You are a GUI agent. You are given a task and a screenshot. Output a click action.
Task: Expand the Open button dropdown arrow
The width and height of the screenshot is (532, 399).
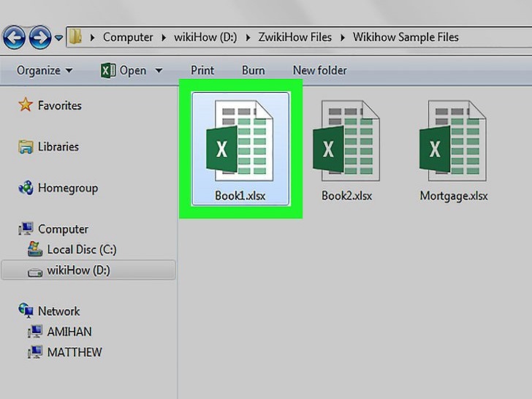(159, 71)
